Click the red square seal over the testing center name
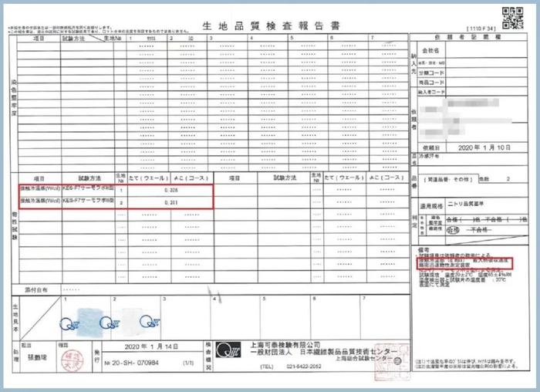Screen dimensions: 540x392 [x=392, y=362]
